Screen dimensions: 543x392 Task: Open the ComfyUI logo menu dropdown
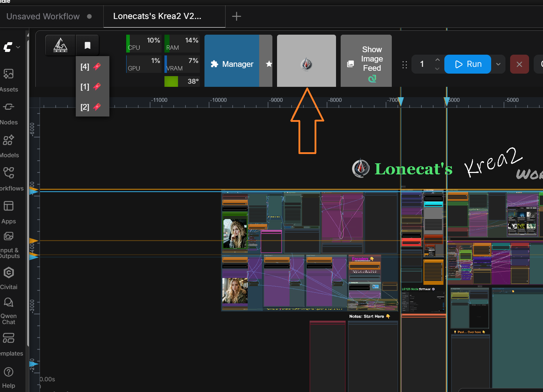(12, 47)
